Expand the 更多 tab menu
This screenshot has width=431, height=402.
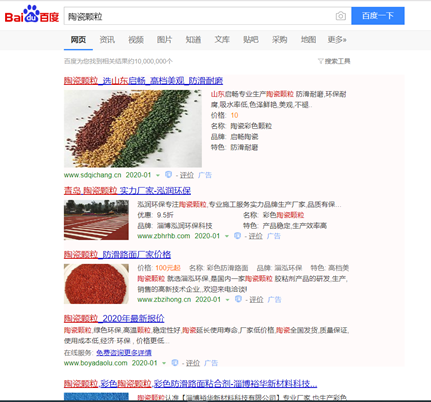click(x=337, y=40)
